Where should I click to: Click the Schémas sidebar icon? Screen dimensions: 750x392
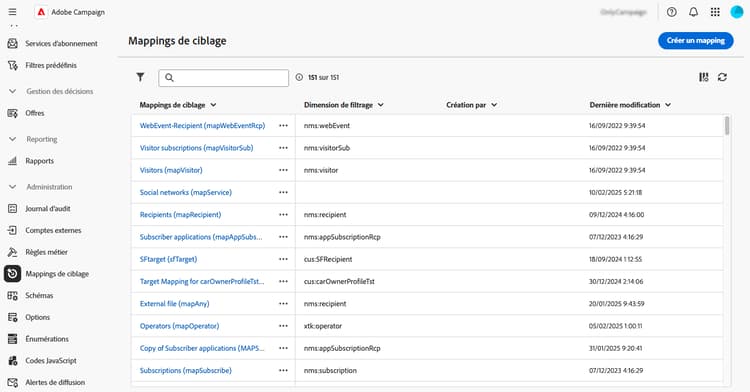[12, 295]
